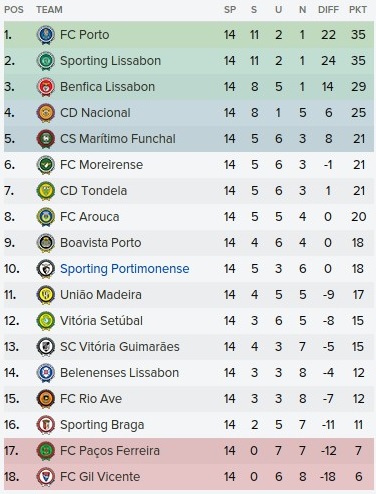
Task: Click the Sporting Lissabon club crest
Action: 46,61
